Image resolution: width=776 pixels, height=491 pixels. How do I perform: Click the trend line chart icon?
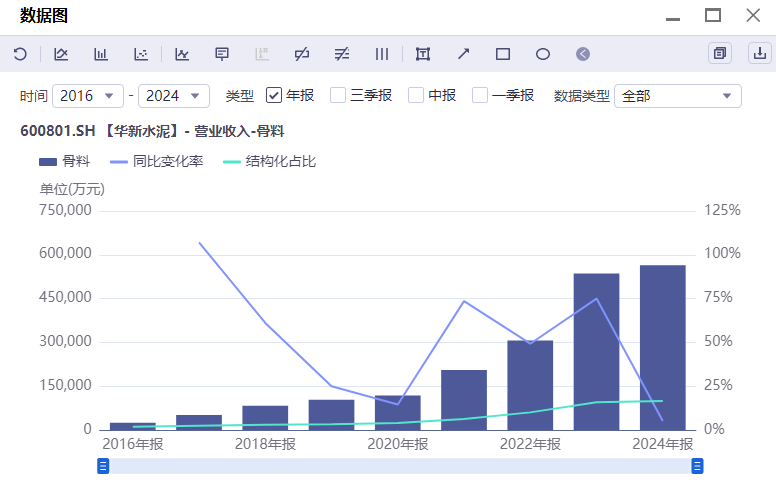(182, 54)
